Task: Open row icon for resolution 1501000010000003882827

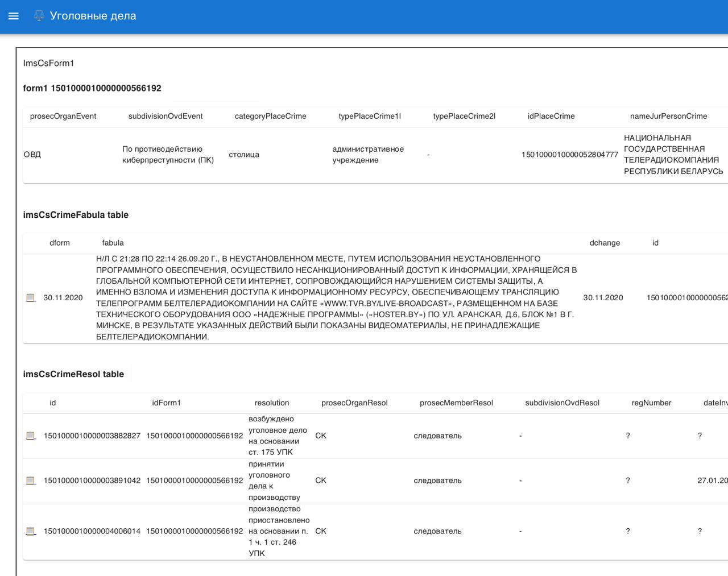Action: tap(31, 436)
